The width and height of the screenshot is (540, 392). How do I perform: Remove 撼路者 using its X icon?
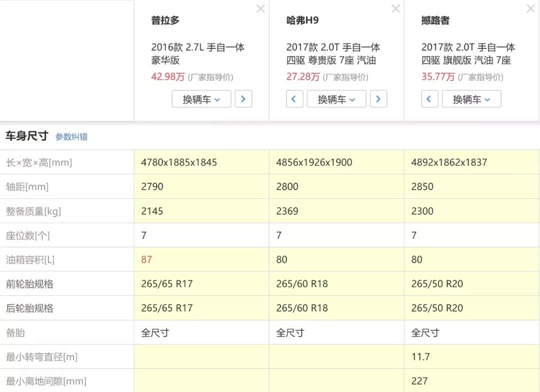(530, 9)
